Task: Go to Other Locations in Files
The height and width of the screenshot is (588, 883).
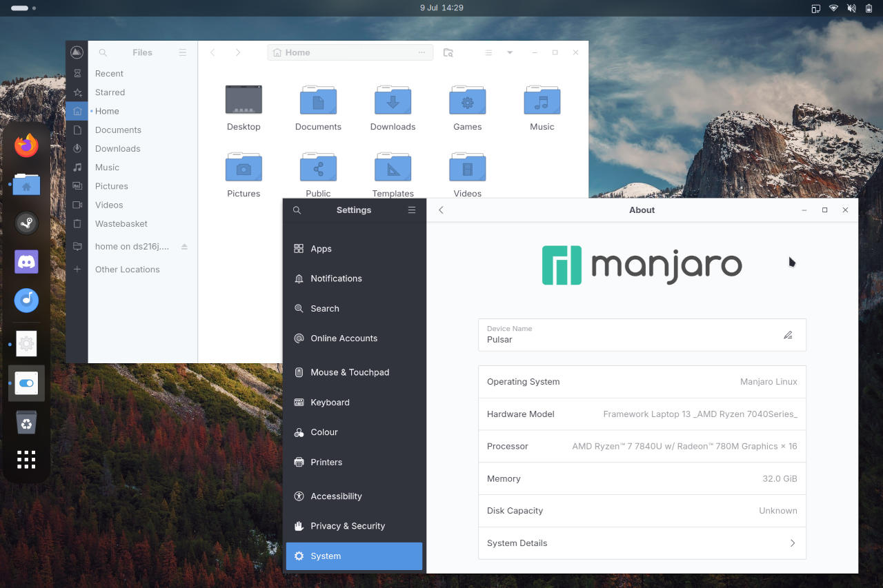Action: [128, 270]
